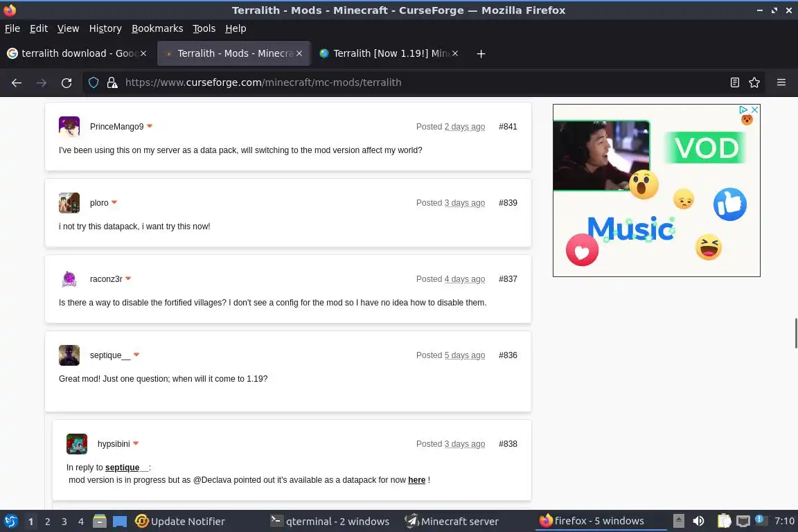Open the file manager in taskbar
The width and height of the screenshot is (798, 532).
click(x=100, y=522)
